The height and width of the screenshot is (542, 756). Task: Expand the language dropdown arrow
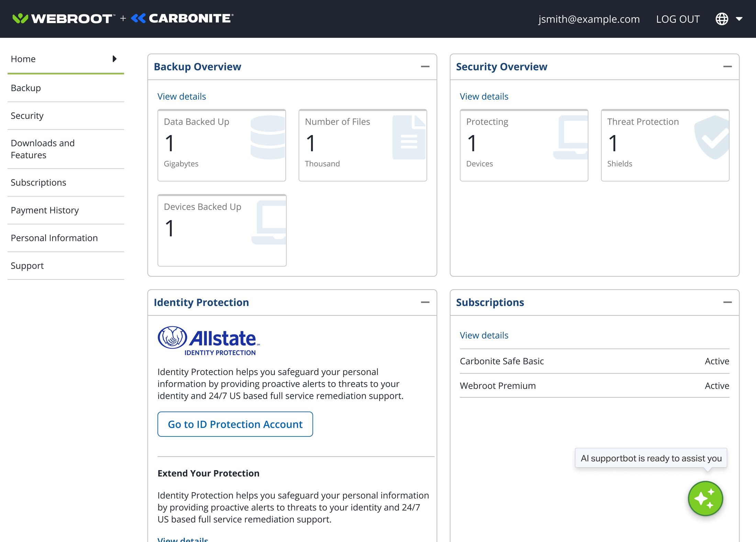[739, 19]
